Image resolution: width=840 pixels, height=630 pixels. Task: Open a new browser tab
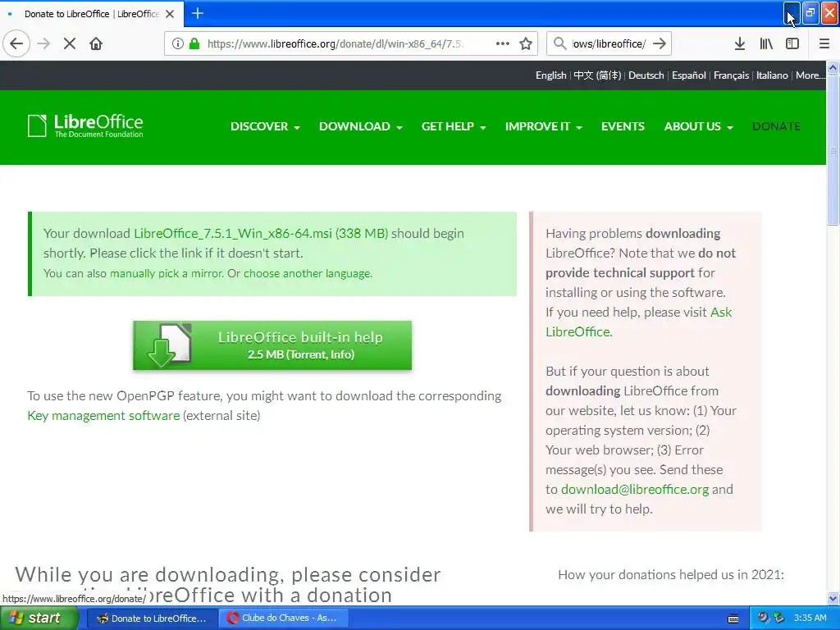coord(197,13)
